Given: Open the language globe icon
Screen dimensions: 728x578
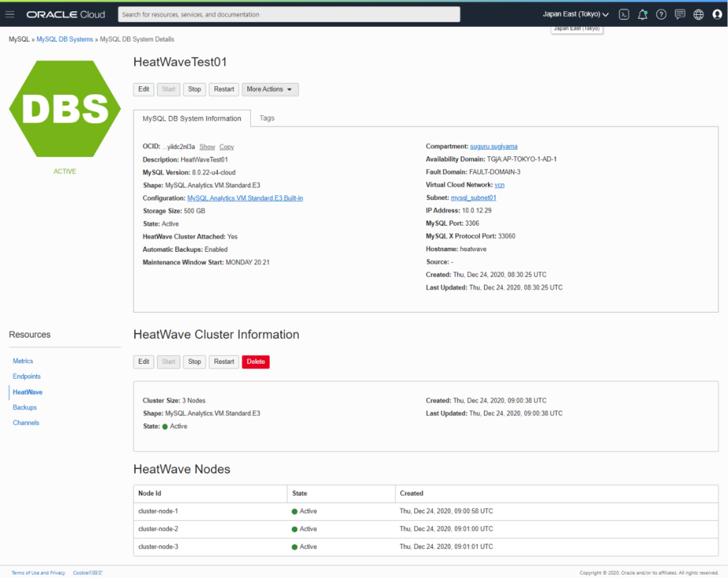Looking at the screenshot, I should [x=698, y=14].
